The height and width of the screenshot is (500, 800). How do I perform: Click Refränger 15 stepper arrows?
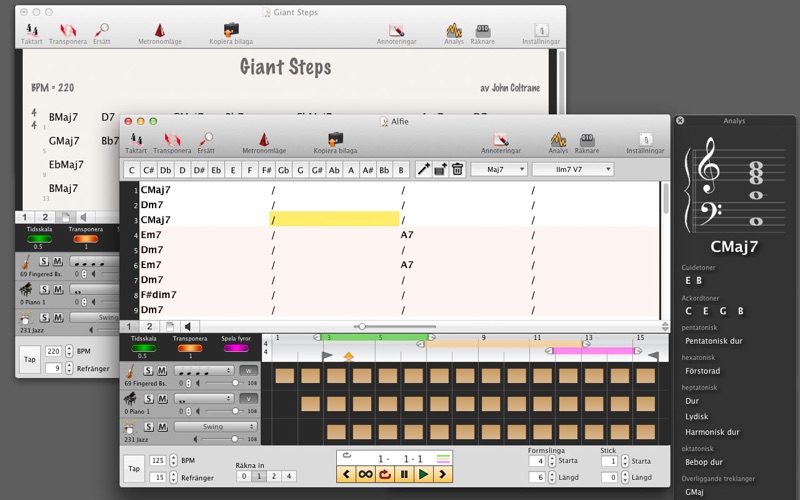pyautogui.click(x=173, y=478)
